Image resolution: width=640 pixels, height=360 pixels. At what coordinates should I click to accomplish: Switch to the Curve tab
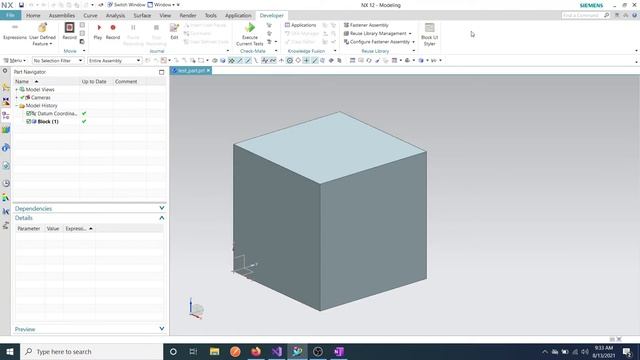point(90,16)
